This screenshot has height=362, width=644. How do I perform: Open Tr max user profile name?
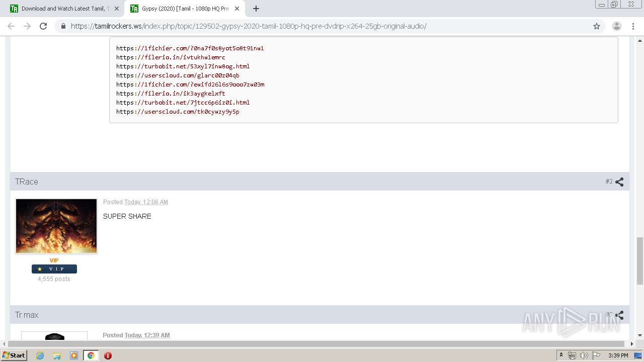27,315
